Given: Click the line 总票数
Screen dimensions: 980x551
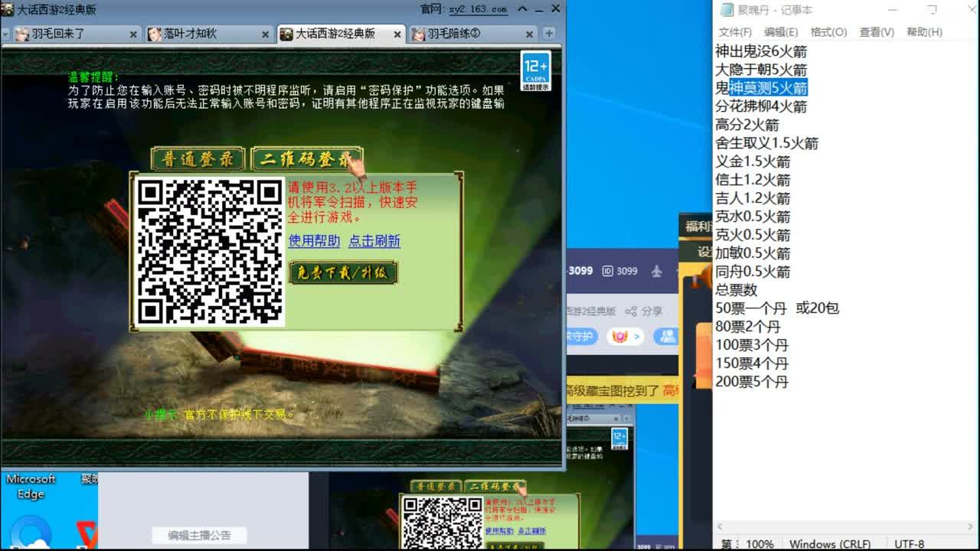Looking at the screenshot, I should pos(737,290).
